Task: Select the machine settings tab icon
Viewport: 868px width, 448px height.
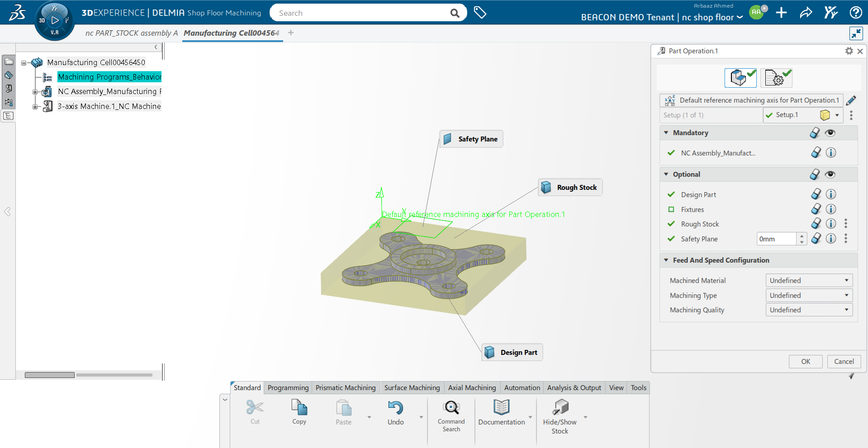Action: tap(776, 78)
